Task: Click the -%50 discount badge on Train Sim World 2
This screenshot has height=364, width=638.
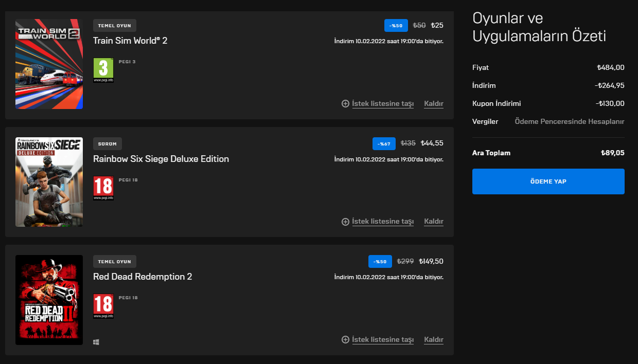Action: pos(396,25)
